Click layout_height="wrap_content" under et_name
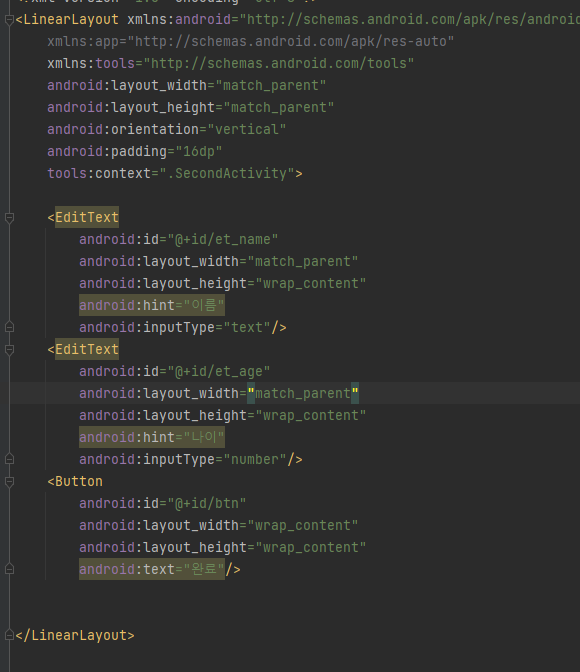580x672 pixels. coord(222,284)
